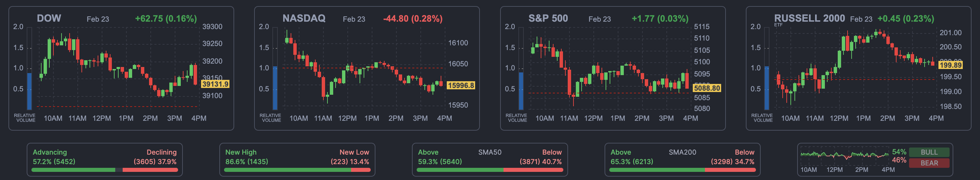This screenshot has height=180, width=980.
Task: Click Russell 2000 price tag 199.89
Action: [x=950, y=65]
